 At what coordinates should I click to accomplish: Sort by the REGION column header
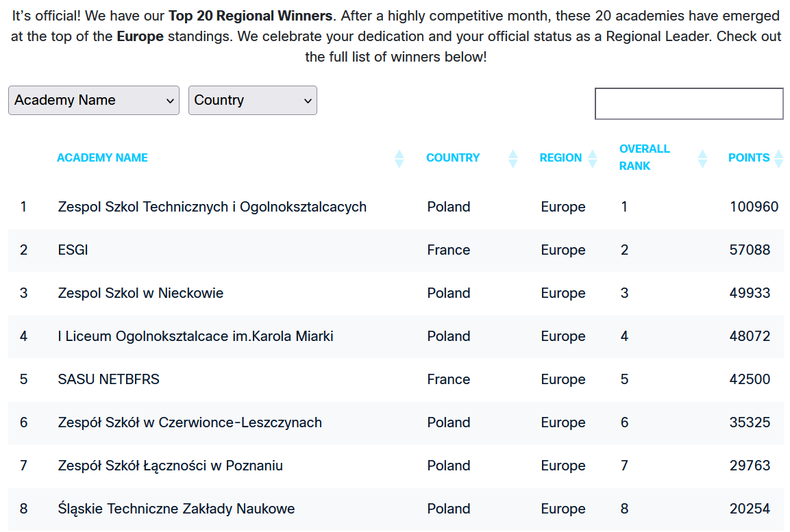560,157
